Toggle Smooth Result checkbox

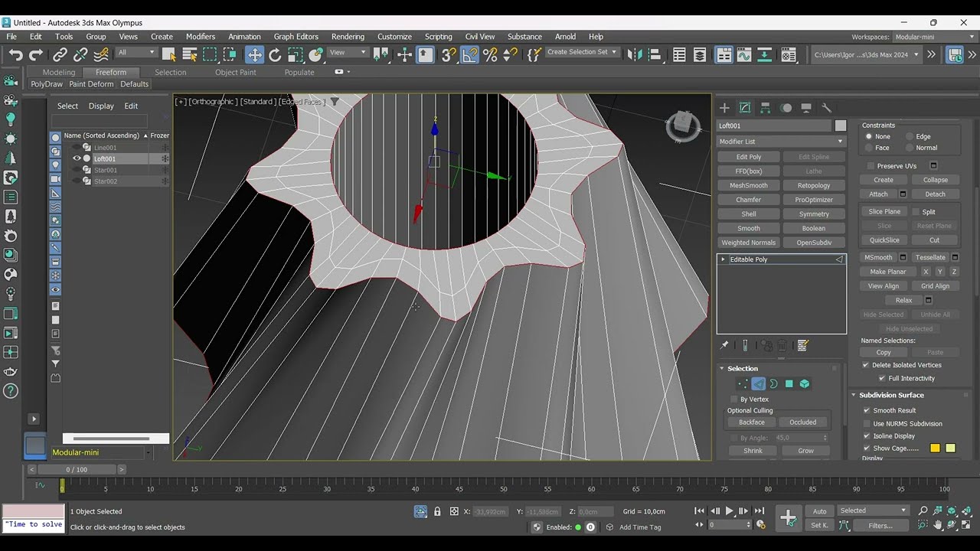(x=867, y=410)
